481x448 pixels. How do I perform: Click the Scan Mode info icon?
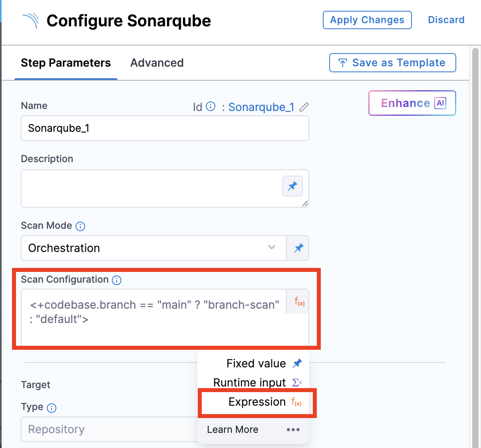(x=80, y=226)
